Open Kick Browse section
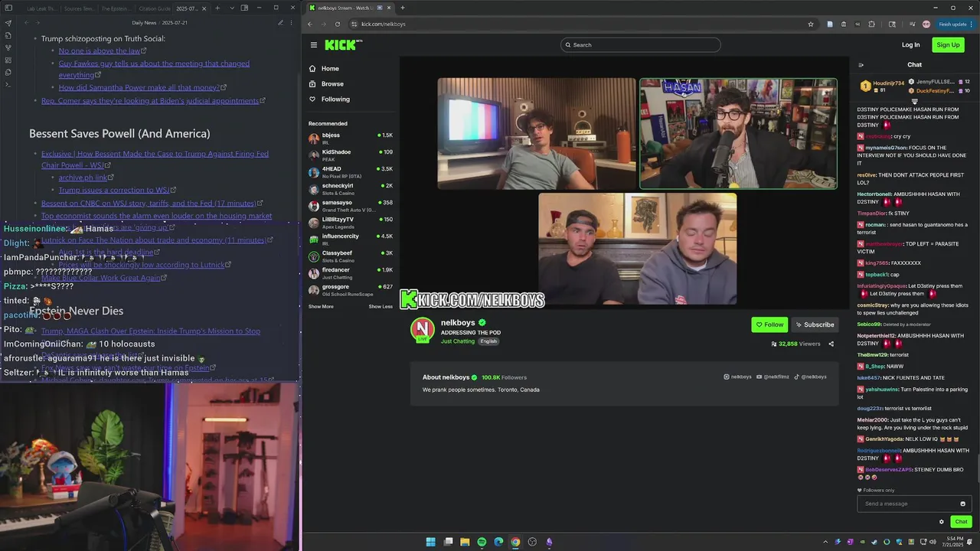980x551 pixels. [332, 84]
